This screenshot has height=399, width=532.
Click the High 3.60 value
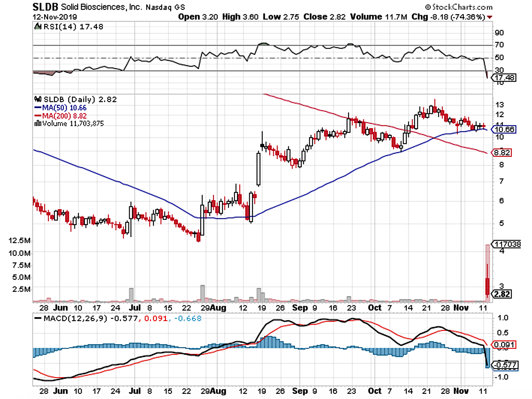240,17
